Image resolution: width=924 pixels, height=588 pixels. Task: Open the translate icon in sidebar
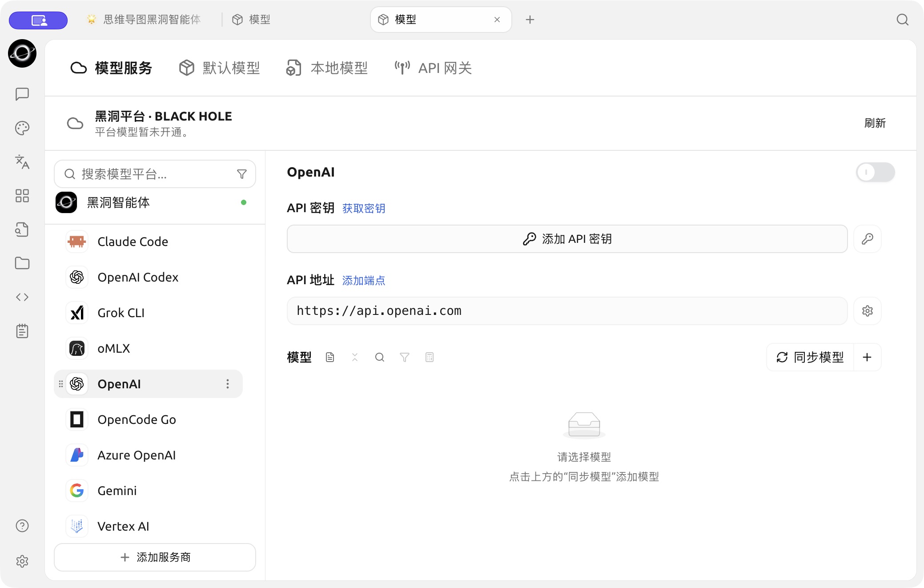click(22, 162)
